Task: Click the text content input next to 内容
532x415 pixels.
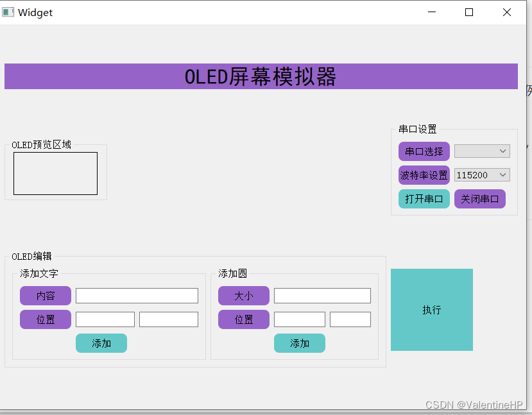Action: pos(136,295)
